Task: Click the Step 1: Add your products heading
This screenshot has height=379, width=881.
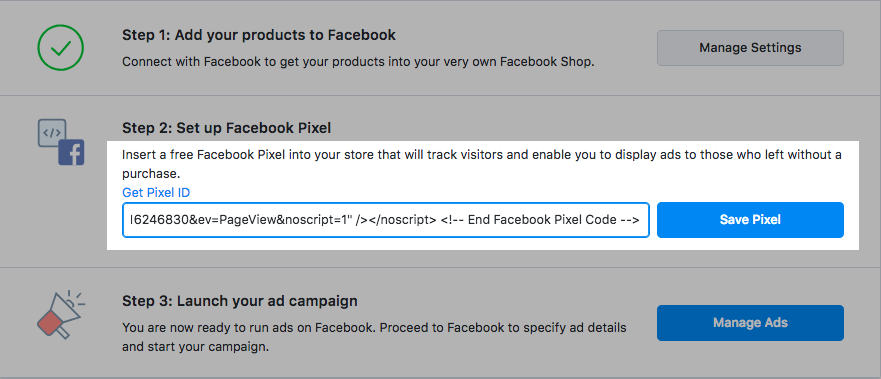Action: pos(259,35)
